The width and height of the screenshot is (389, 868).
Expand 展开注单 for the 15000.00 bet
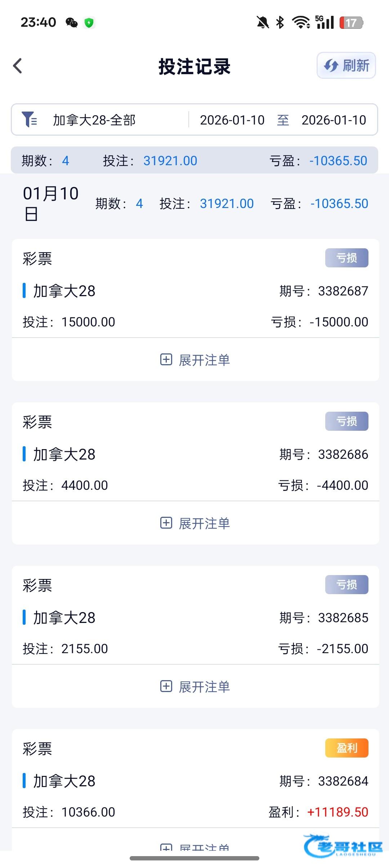tap(204, 360)
